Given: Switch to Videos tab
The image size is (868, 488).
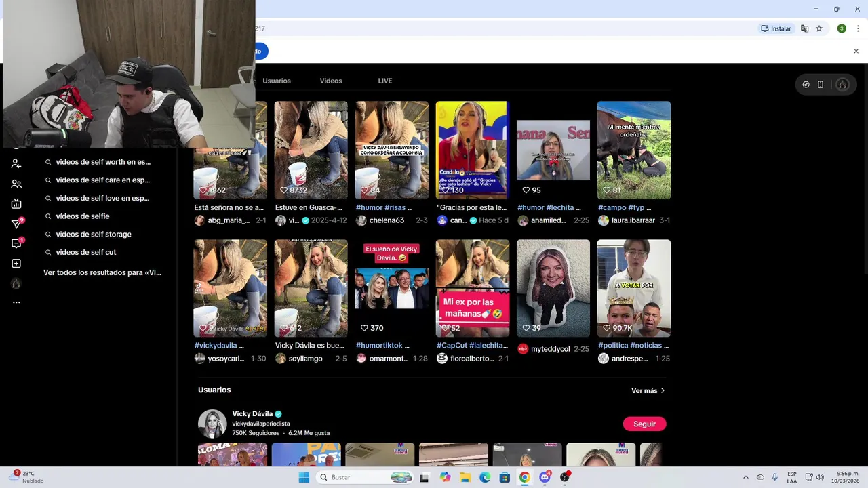Looking at the screenshot, I should point(331,81).
